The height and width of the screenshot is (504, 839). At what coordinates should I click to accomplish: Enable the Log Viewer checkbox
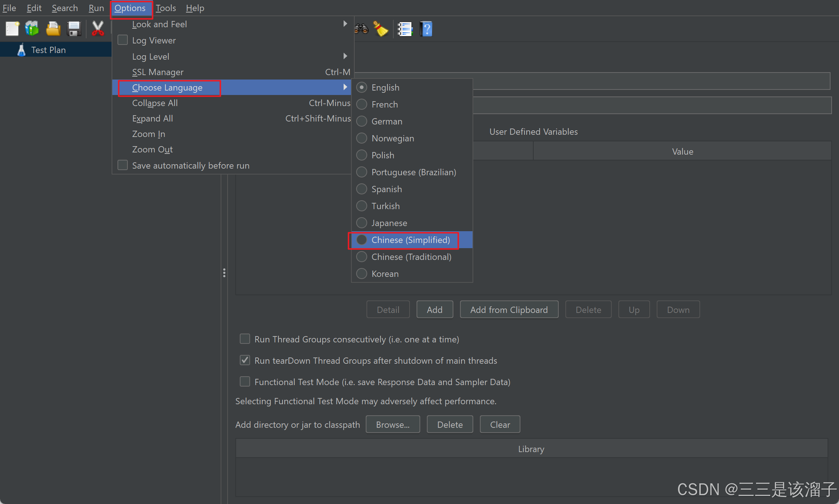pyautogui.click(x=123, y=40)
